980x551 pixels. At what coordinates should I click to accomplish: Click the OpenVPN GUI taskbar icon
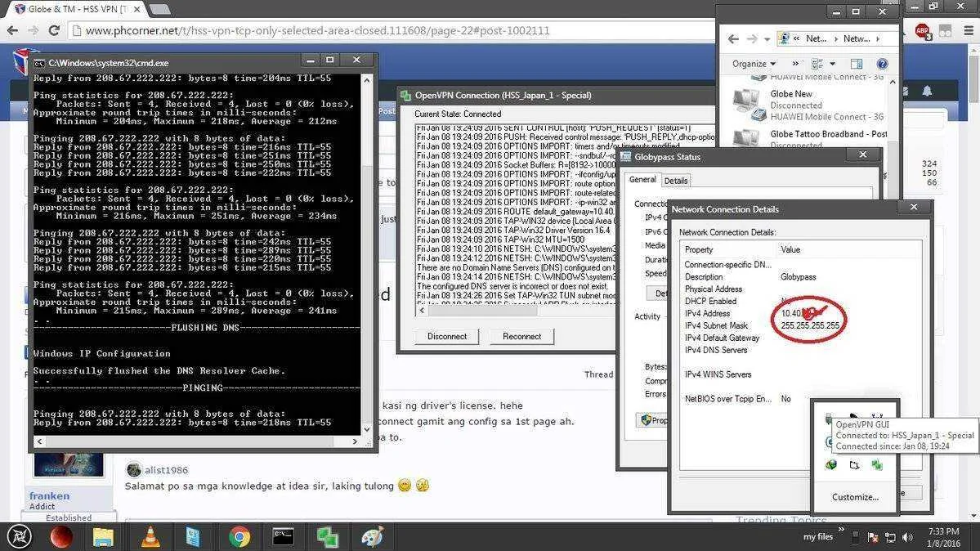328,537
